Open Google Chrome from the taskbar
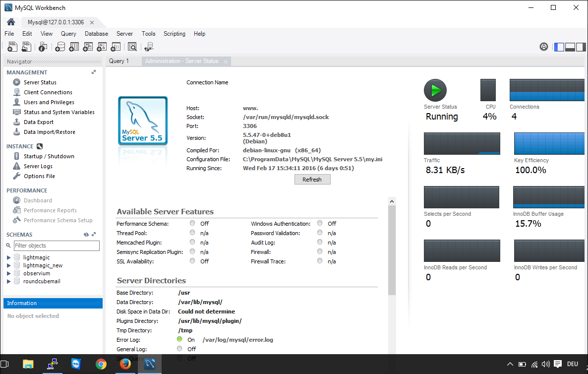Viewport: 588px width, 374px height. pyautogui.click(x=101, y=364)
